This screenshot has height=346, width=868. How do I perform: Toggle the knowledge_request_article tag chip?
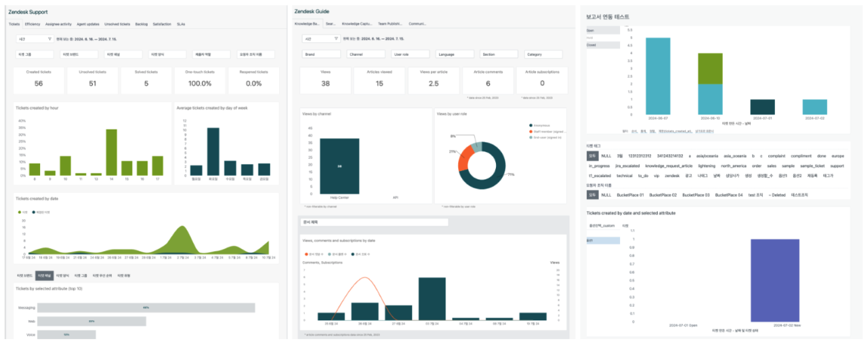click(668, 166)
